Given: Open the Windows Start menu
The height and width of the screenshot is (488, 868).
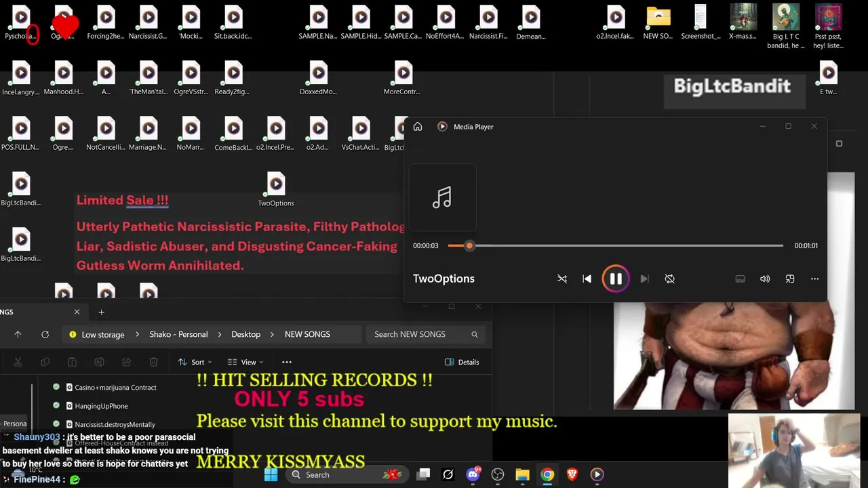Looking at the screenshot, I should click(x=271, y=474).
